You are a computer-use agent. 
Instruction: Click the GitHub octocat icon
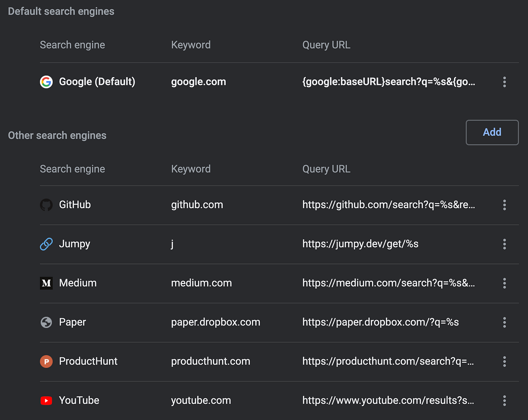(46, 205)
